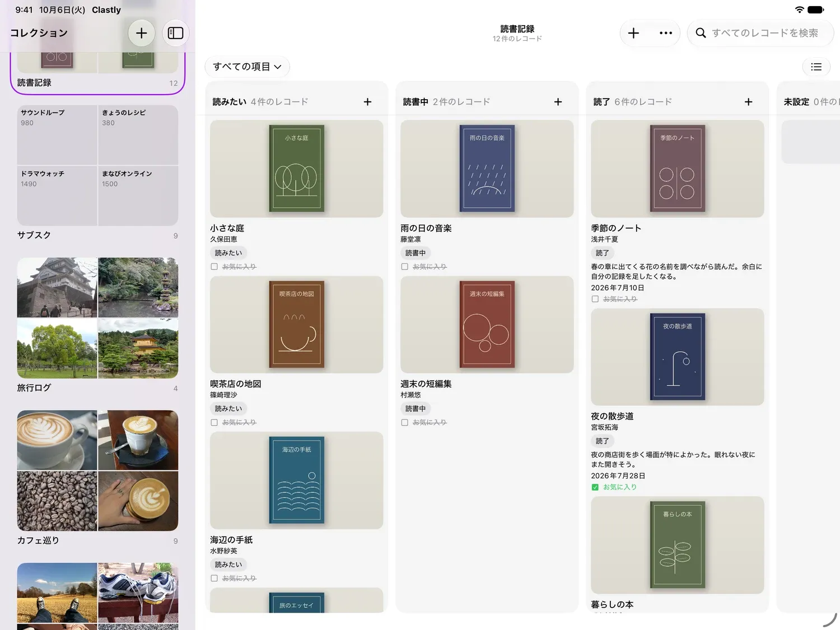Open 暮らしの本 book cover
Image resolution: width=840 pixels, height=630 pixels.
678,545
